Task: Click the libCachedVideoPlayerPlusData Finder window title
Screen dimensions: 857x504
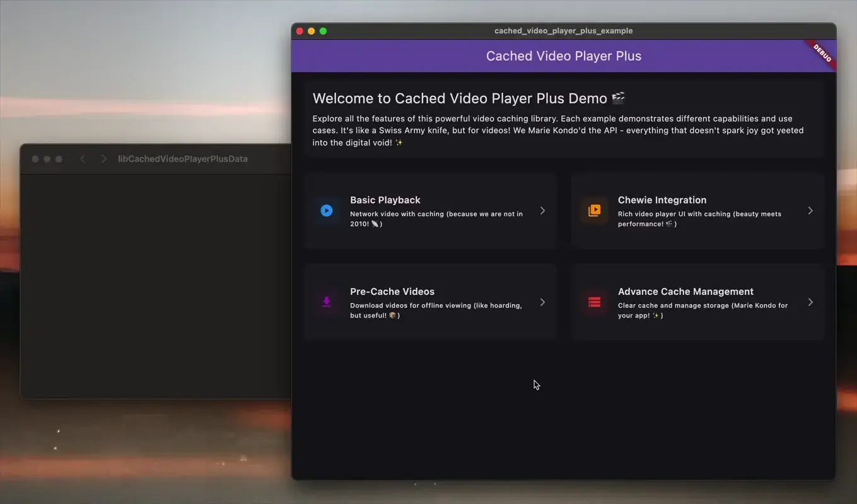Action: (183, 159)
